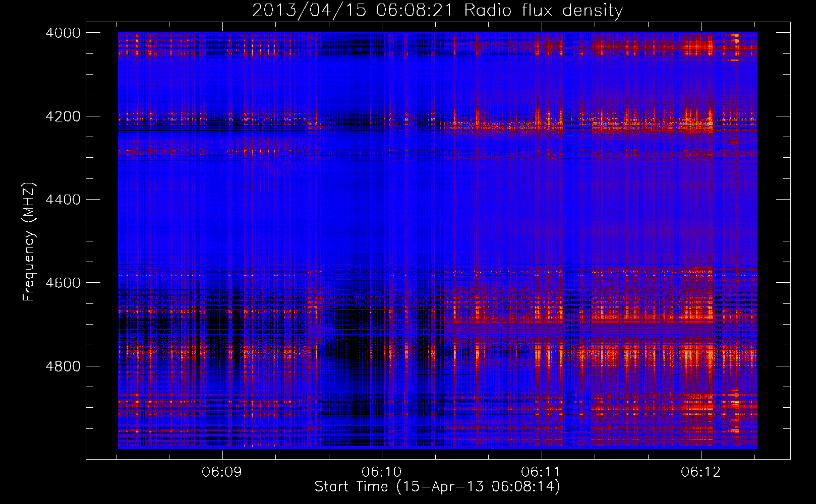The width and height of the screenshot is (816, 504).
Task: Click the 06:11 time tick label
Action: pos(541,472)
